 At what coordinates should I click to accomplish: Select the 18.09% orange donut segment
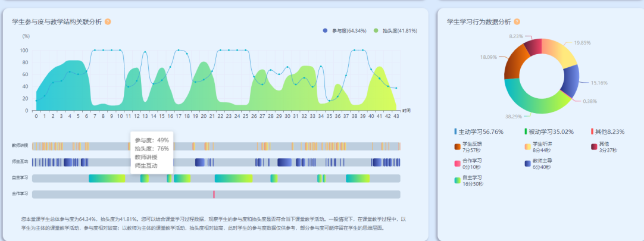(x=513, y=64)
